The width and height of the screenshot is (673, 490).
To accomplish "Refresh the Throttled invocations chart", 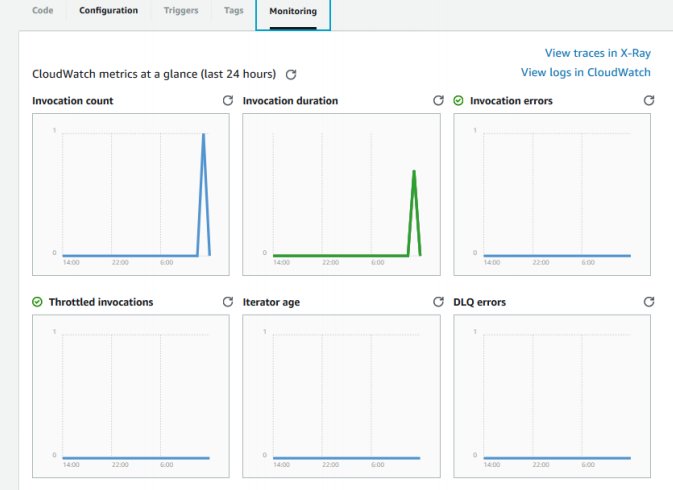I will click(227, 302).
